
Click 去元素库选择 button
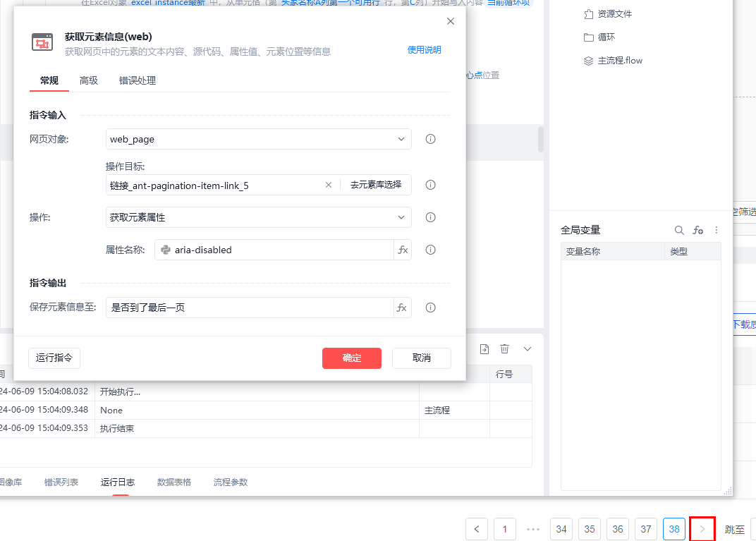[376, 185]
